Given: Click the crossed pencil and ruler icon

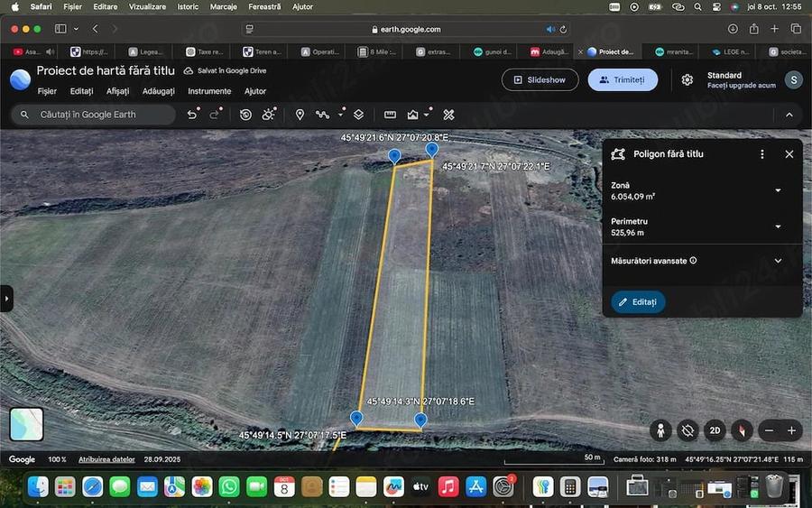Looking at the screenshot, I should pyautogui.click(x=449, y=115).
